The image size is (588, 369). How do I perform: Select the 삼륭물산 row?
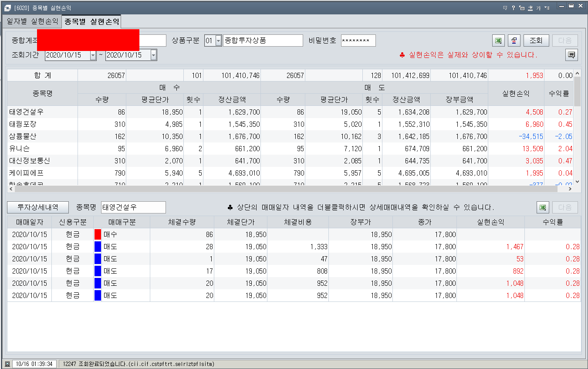(290, 136)
